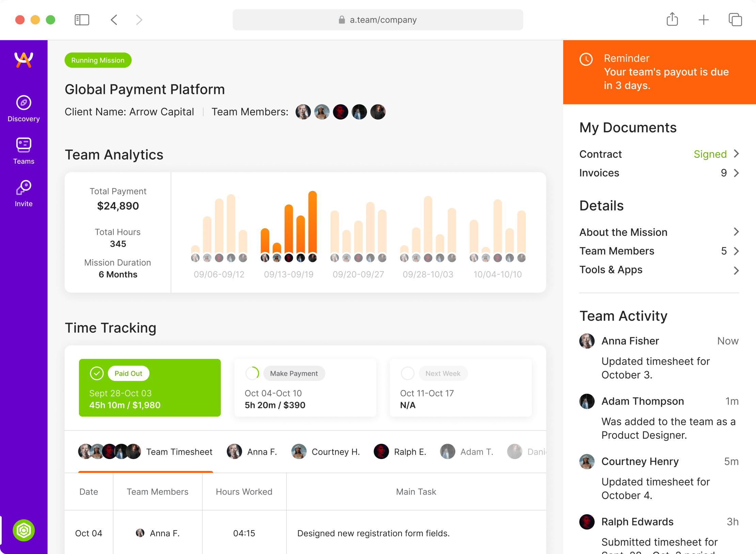Click the Safari share icon
The width and height of the screenshot is (756, 554).
point(672,19)
